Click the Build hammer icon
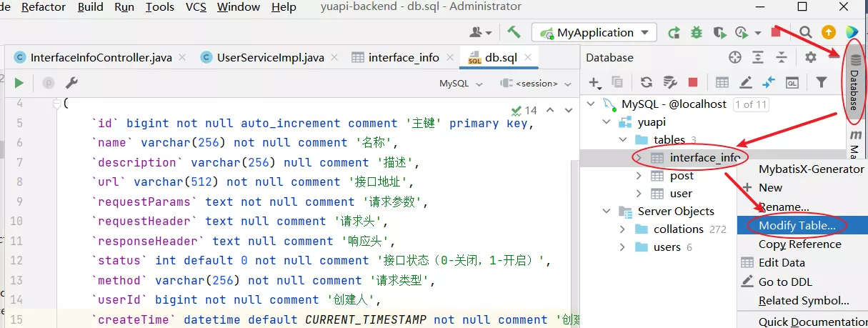Viewport: 868px width, 328px height. coord(514,32)
